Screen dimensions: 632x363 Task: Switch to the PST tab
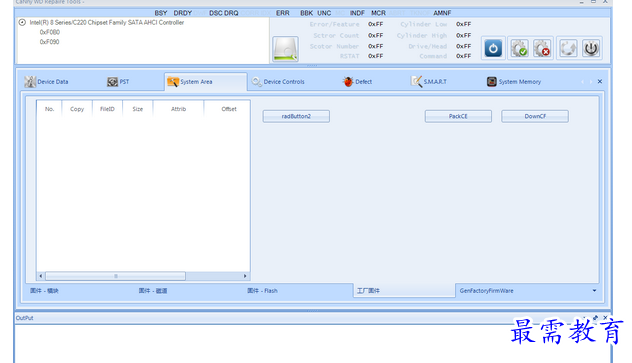[124, 82]
